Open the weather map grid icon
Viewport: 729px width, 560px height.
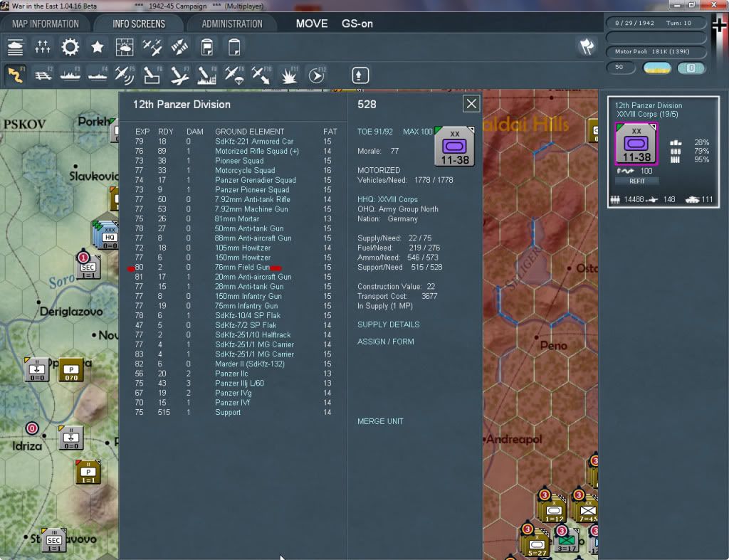coord(125,48)
